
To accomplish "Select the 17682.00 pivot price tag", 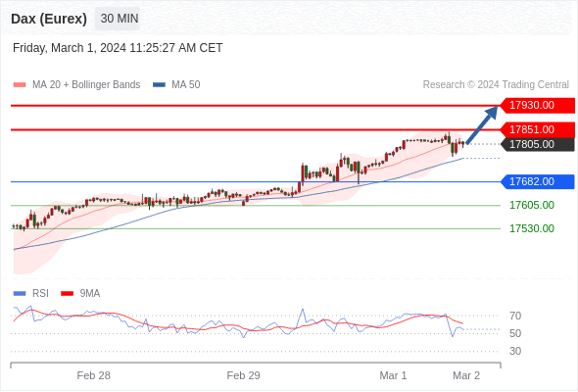I will click(x=538, y=181).
